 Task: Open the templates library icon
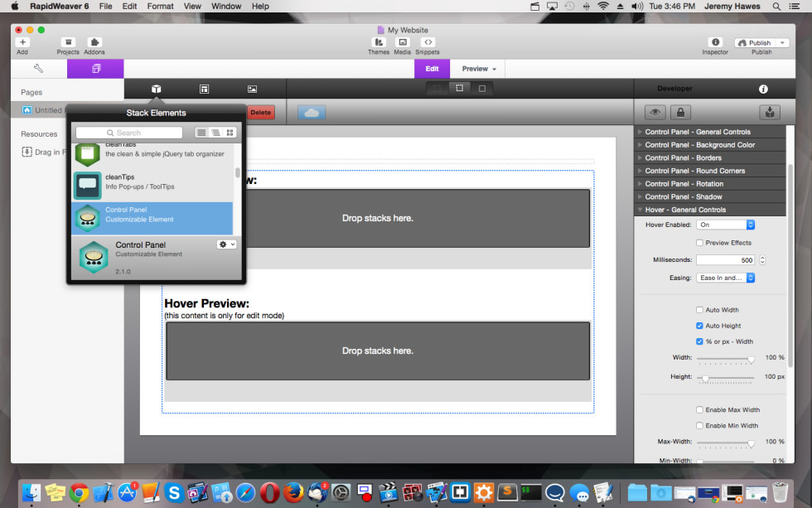(x=204, y=89)
